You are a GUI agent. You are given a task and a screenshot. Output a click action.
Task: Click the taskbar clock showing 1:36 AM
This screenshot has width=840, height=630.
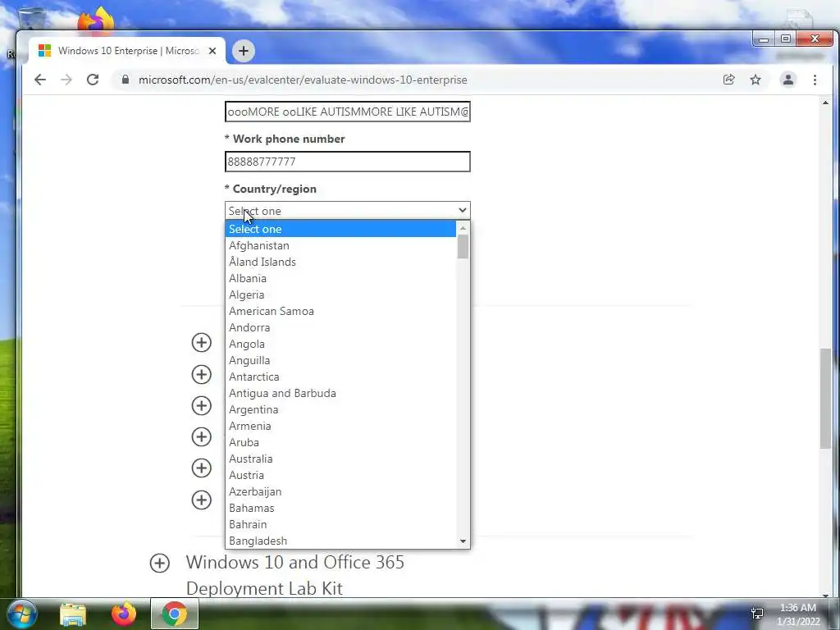pos(798,614)
